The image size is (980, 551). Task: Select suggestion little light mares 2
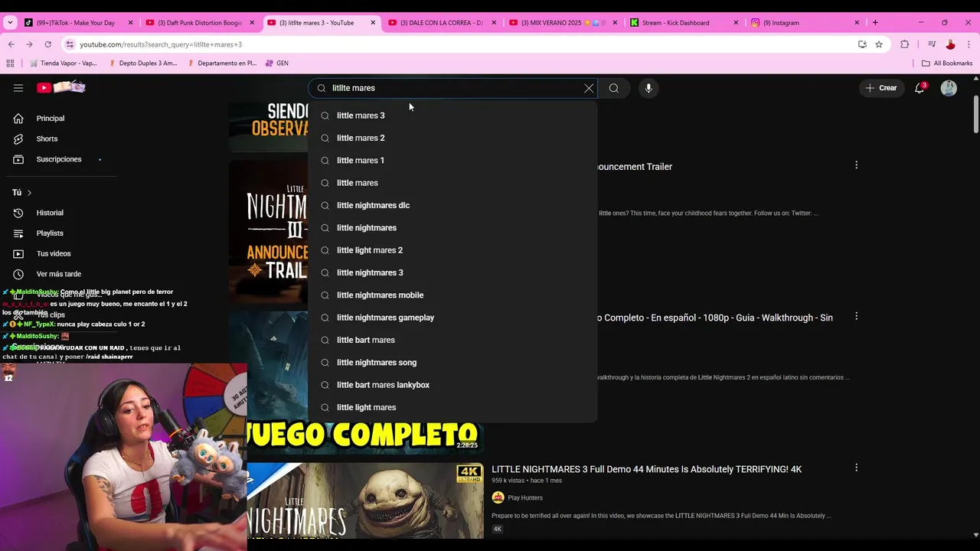pos(452,250)
